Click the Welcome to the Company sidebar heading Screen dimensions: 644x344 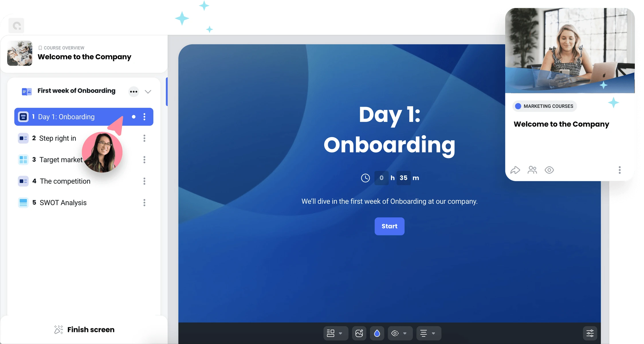(x=84, y=57)
